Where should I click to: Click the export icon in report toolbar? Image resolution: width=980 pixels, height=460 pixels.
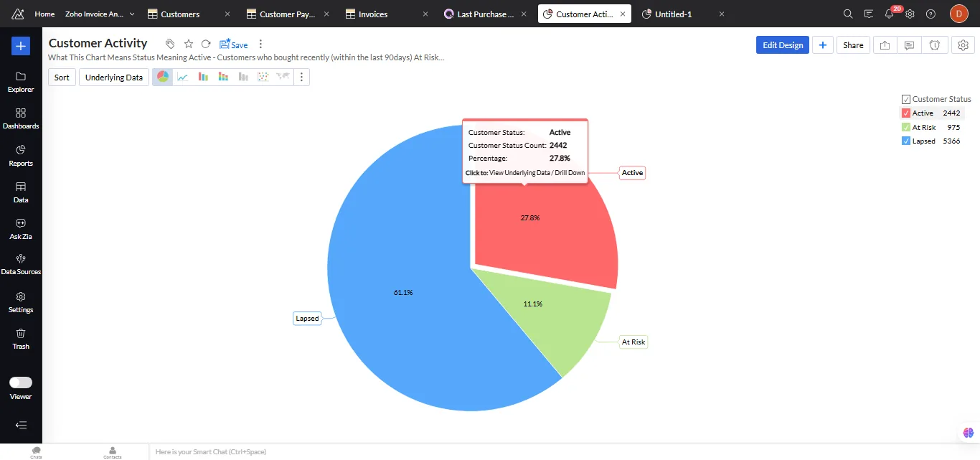point(885,44)
